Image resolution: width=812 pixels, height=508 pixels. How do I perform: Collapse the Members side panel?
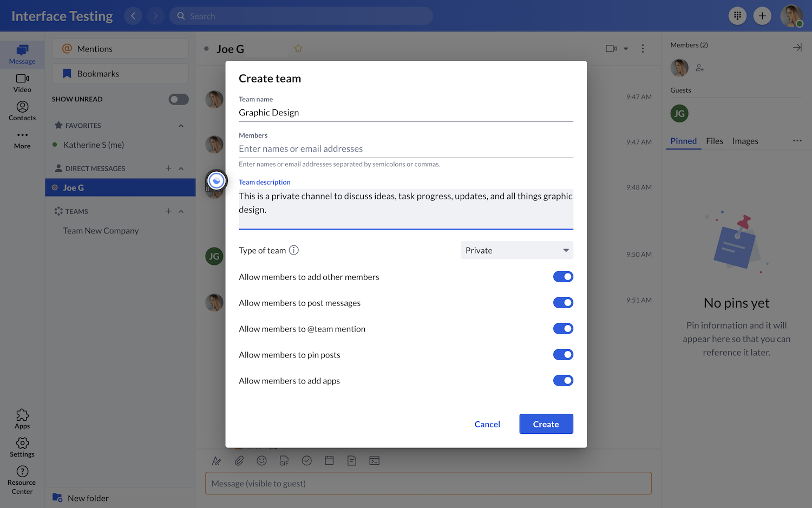click(797, 48)
